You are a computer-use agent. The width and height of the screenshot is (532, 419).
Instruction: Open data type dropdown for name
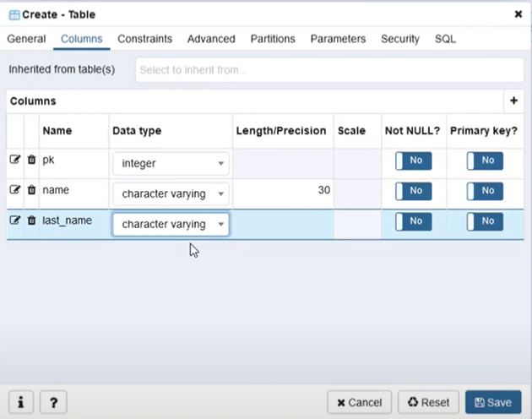pos(171,193)
